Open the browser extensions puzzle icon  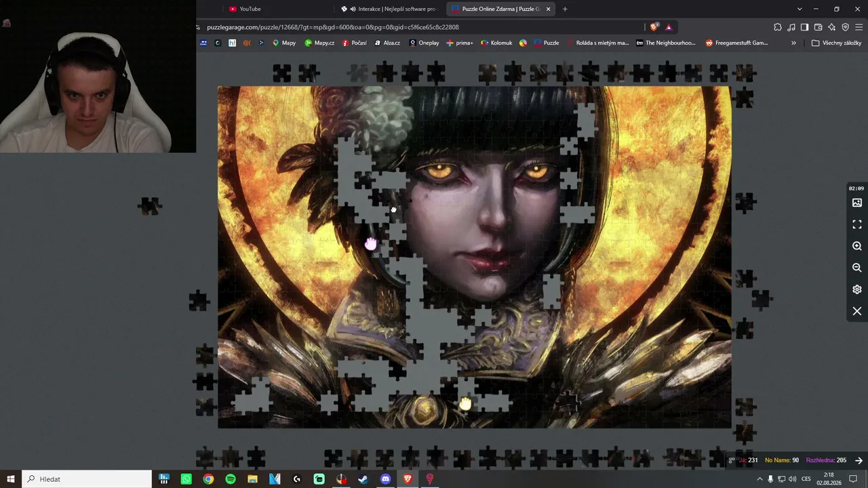click(778, 27)
